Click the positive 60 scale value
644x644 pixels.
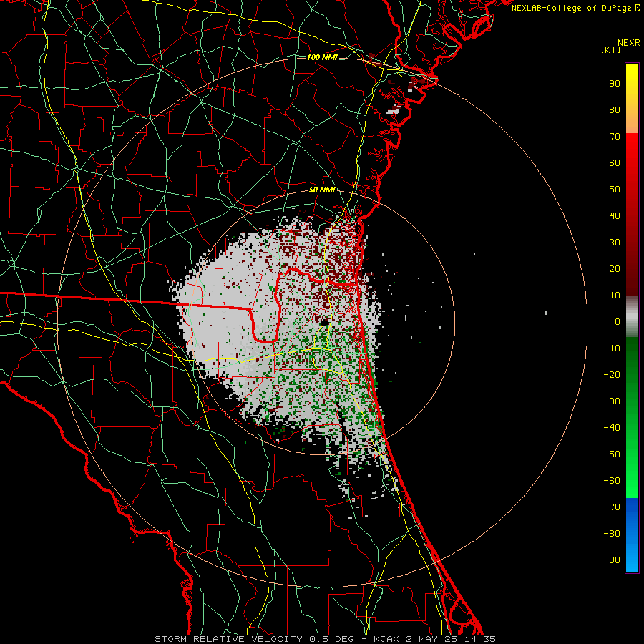click(615, 162)
